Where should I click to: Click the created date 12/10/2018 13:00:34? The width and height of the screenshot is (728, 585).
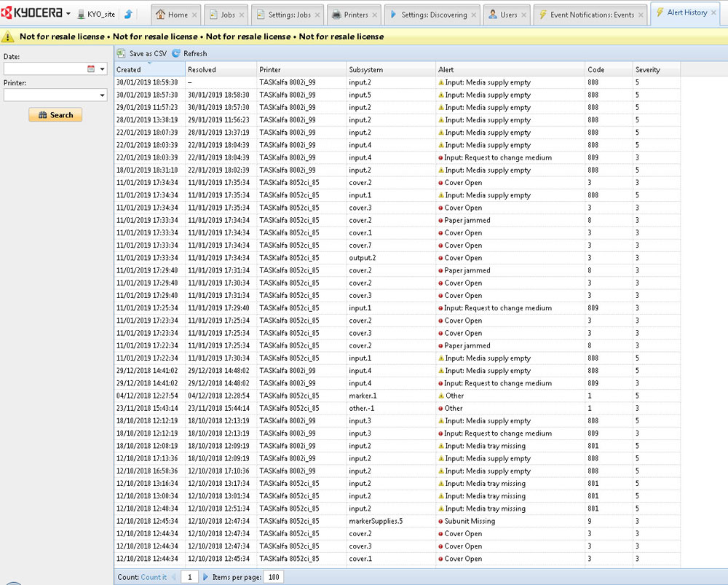pos(147,496)
